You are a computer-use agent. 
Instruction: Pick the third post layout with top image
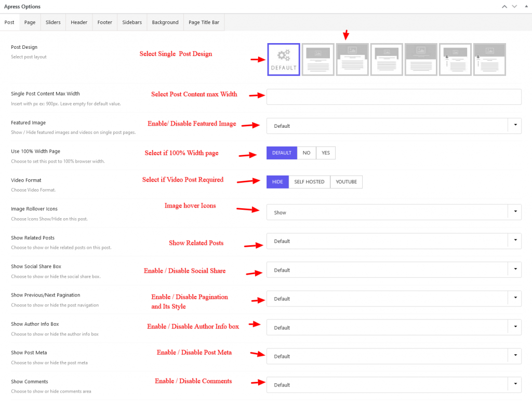coord(352,59)
